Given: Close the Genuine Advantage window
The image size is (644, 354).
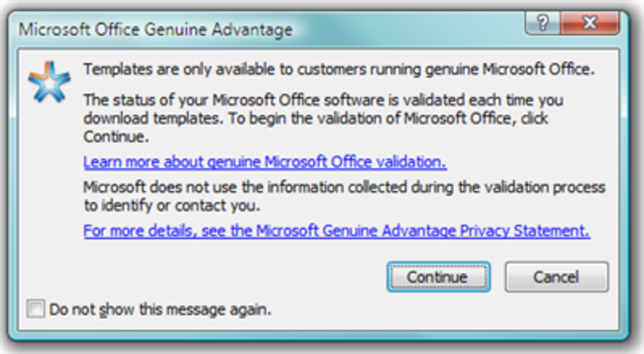Looking at the screenshot, I should tap(590, 23).
